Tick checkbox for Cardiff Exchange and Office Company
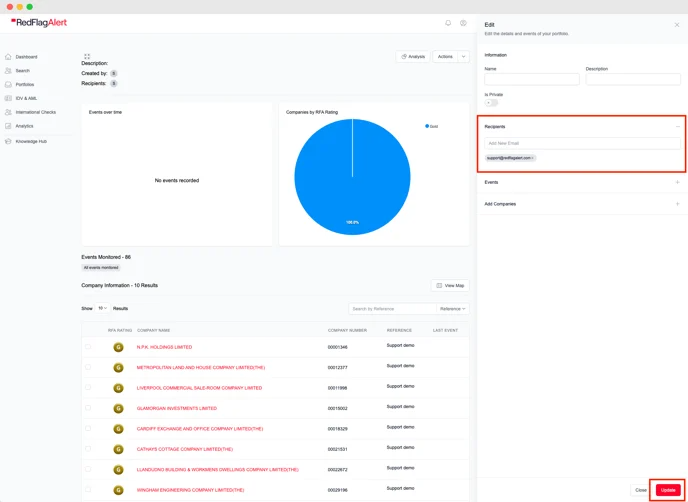 tap(88, 428)
